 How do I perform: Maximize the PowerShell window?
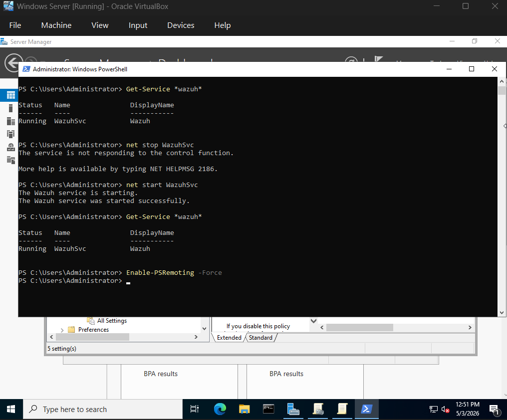click(472, 69)
